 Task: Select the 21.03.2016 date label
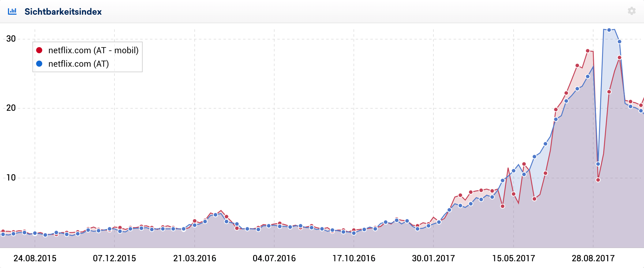point(195,258)
